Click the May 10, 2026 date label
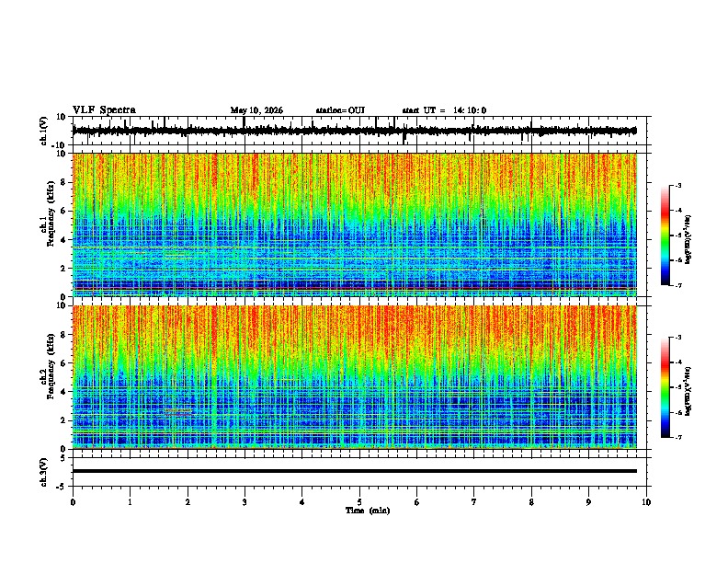The width and height of the screenshot is (728, 563). pos(256,110)
